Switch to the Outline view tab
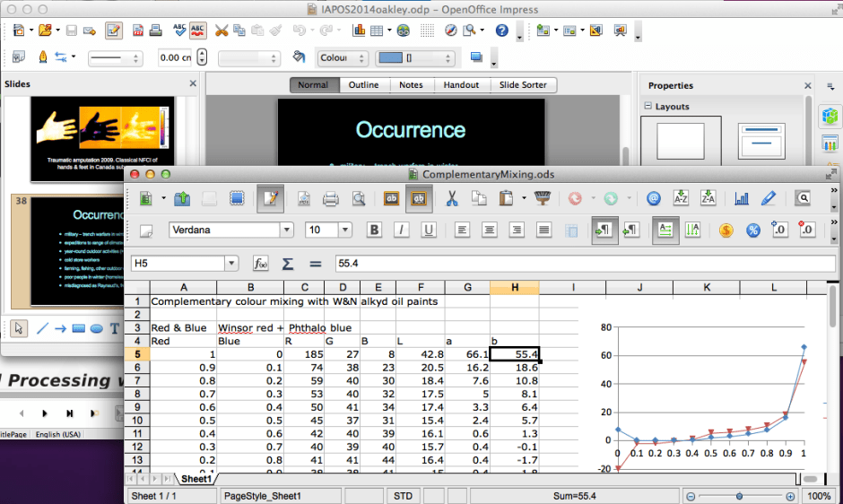The width and height of the screenshot is (843, 504). pyautogui.click(x=363, y=85)
